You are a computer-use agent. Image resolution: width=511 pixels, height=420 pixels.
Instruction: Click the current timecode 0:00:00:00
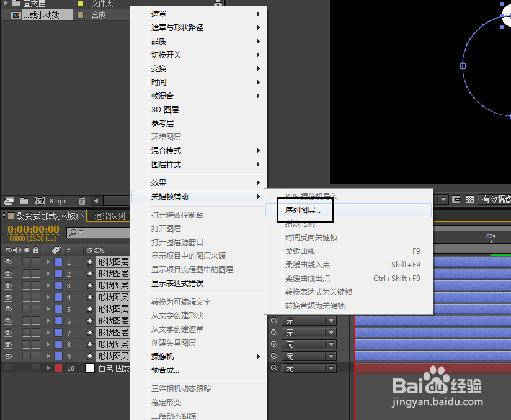33,230
